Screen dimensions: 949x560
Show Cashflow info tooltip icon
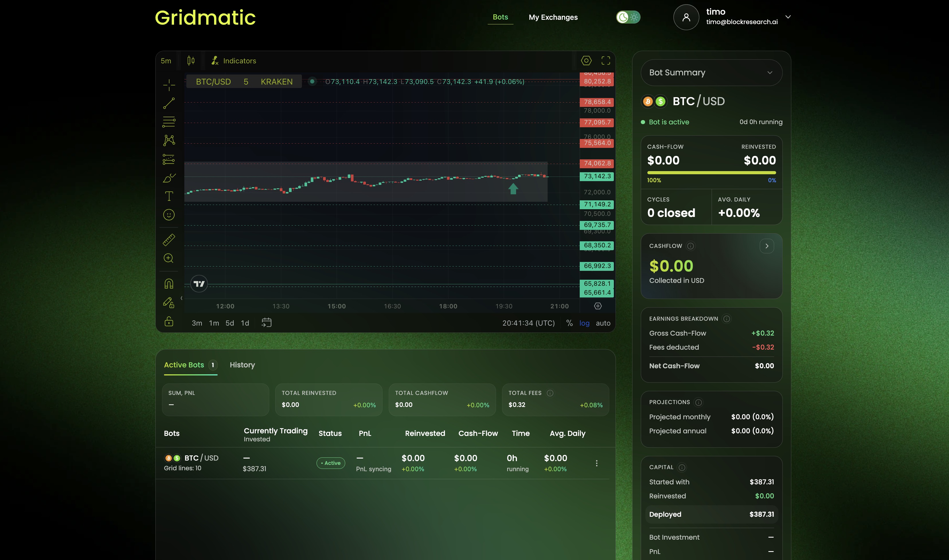click(x=690, y=246)
